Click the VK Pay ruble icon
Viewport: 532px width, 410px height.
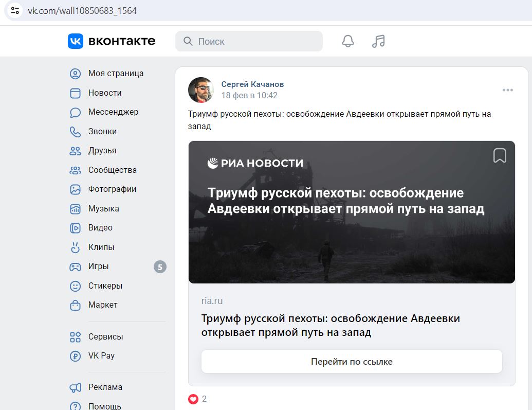click(x=75, y=356)
